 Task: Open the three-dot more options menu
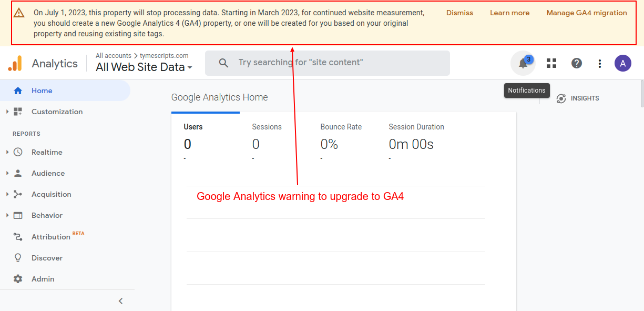coord(600,63)
